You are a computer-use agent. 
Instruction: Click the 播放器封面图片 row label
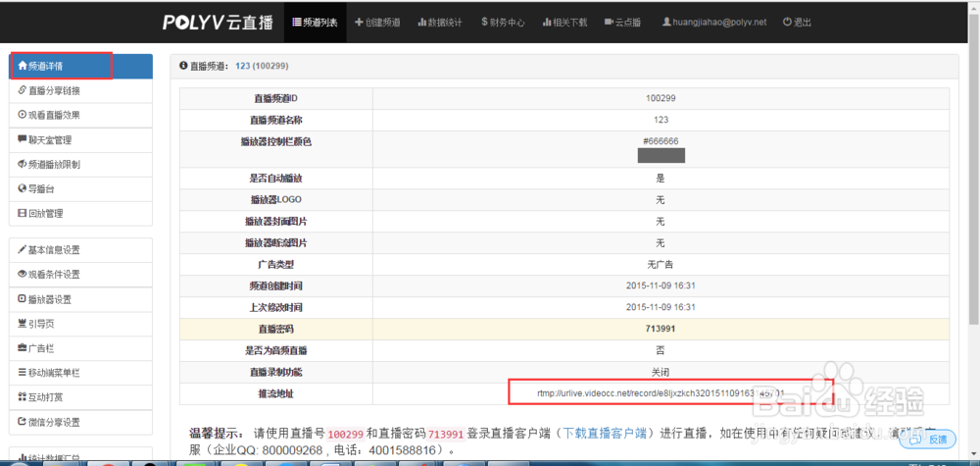click(x=276, y=222)
